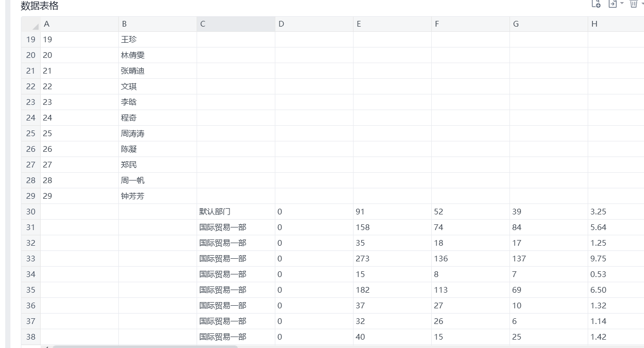Select row header 33
Image resolution: width=644 pixels, height=348 pixels.
pos(31,259)
